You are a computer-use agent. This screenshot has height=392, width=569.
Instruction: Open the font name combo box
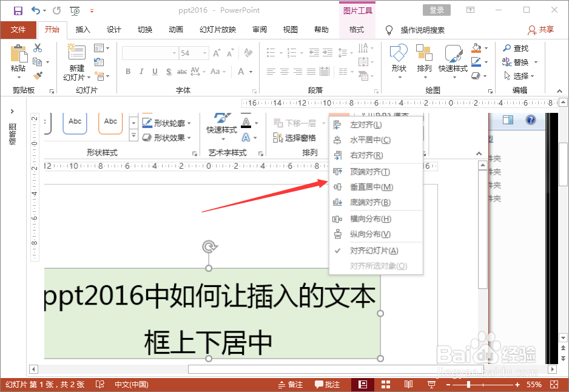tap(150, 53)
